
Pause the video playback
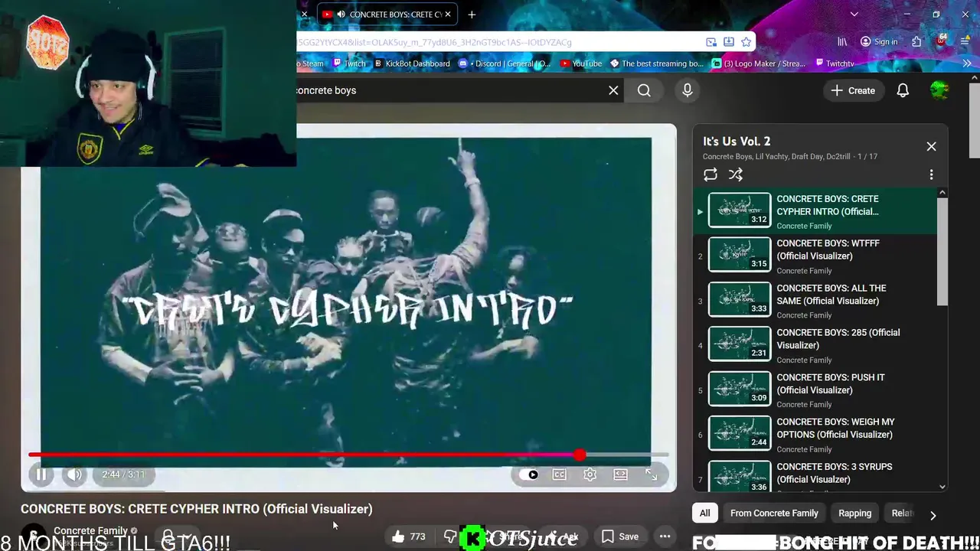coord(41,474)
